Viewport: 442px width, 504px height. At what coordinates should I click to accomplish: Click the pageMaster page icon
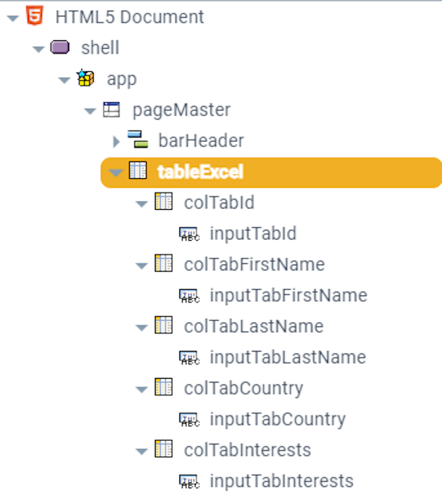pos(111,110)
